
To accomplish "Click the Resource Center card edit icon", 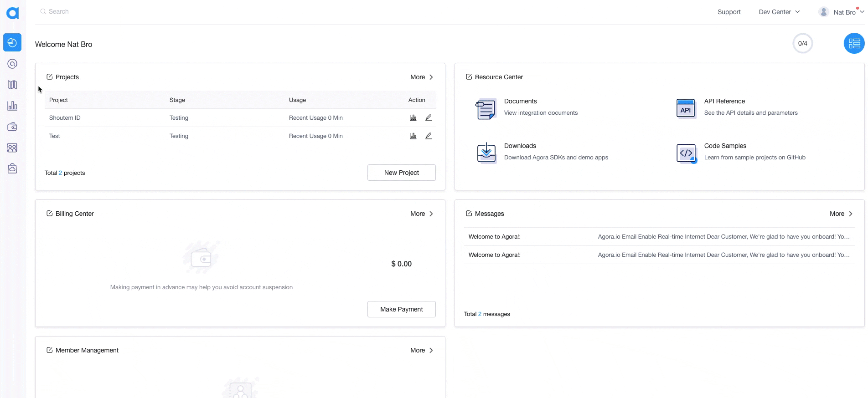I will 469,77.
